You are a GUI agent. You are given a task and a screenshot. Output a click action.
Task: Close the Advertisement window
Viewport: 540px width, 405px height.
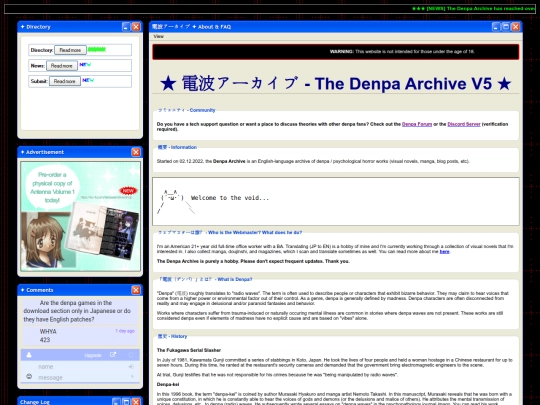coord(136,152)
